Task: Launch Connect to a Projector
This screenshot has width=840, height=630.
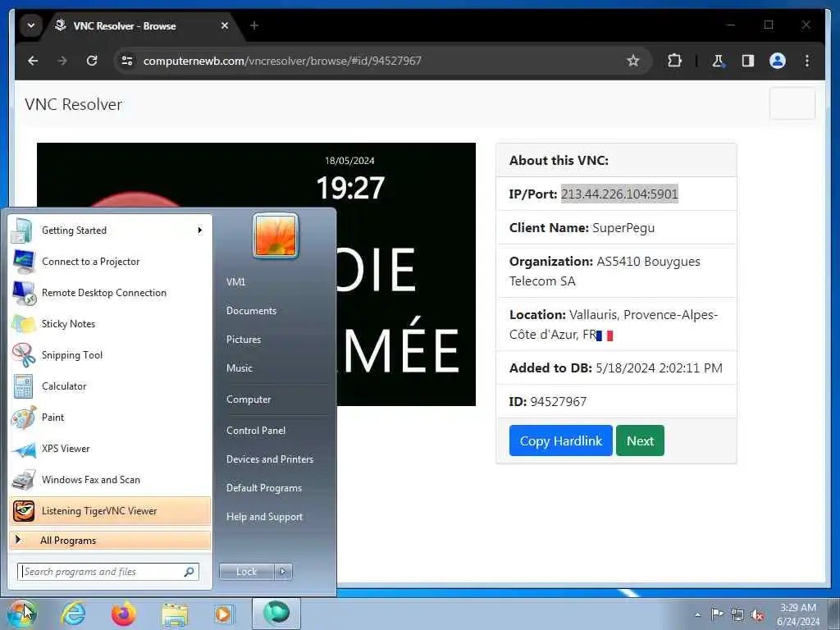Action: [x=110, y=262]
